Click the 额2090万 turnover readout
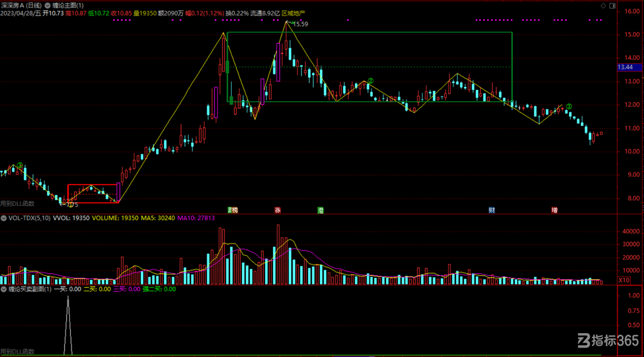Screen dimensions: 644x357 point(171,13)
